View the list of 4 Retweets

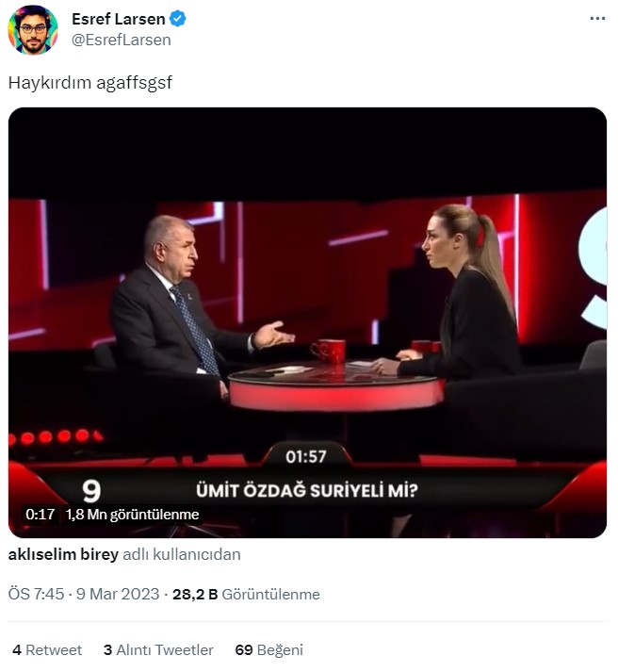tap(47, 650)
